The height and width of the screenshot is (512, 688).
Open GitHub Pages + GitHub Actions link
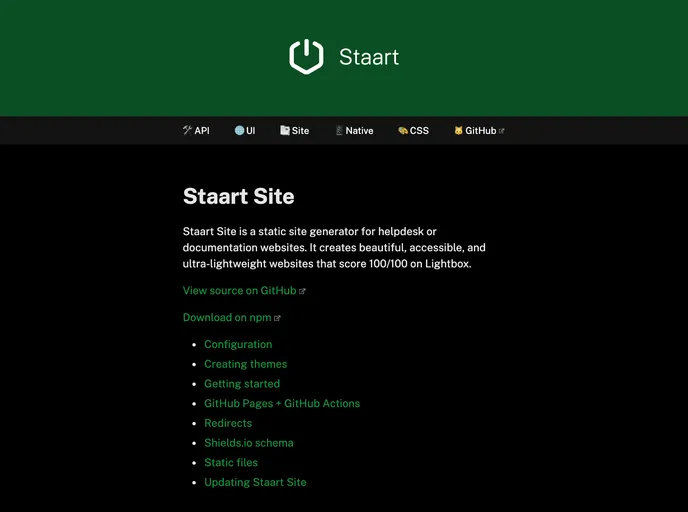tap(282, 404)
